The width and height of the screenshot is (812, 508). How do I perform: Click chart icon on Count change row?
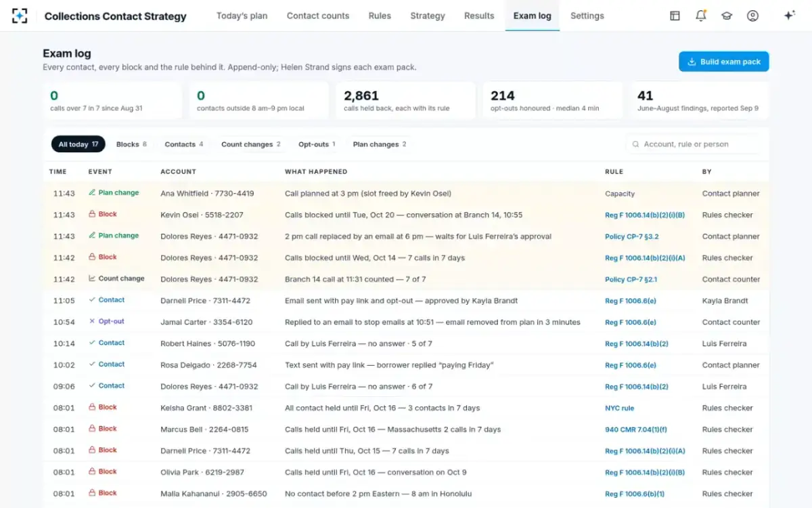tap(92, 278)
